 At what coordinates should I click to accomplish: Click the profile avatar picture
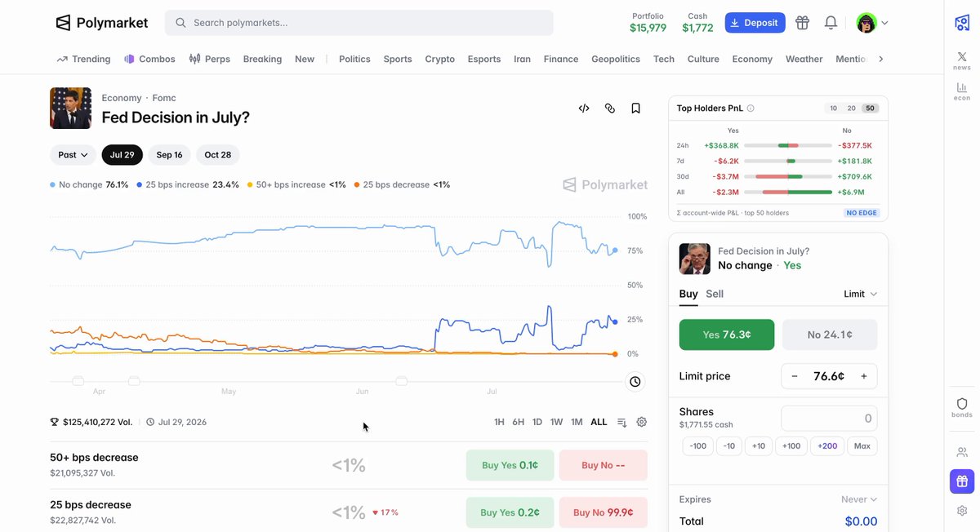pos(866,23)
